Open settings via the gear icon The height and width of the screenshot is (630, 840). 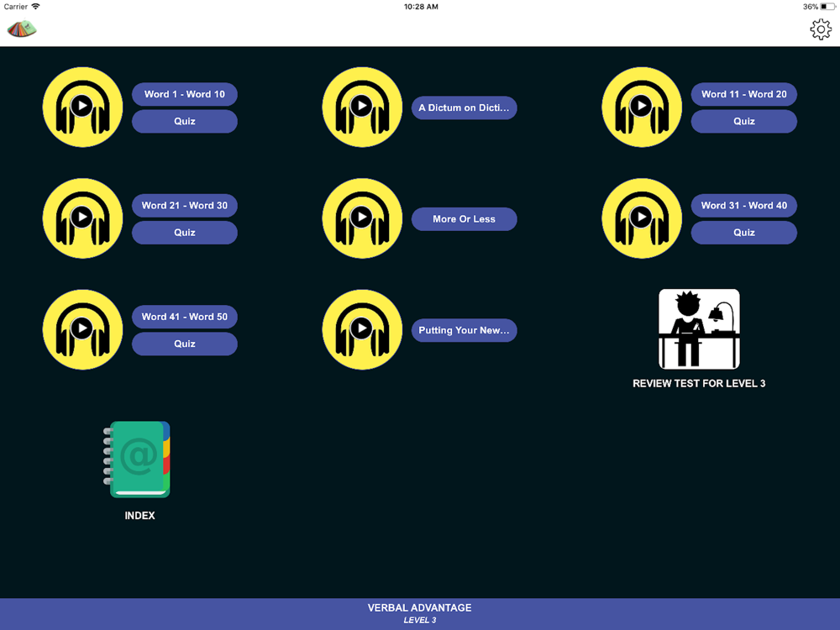[x=821, y=29]
